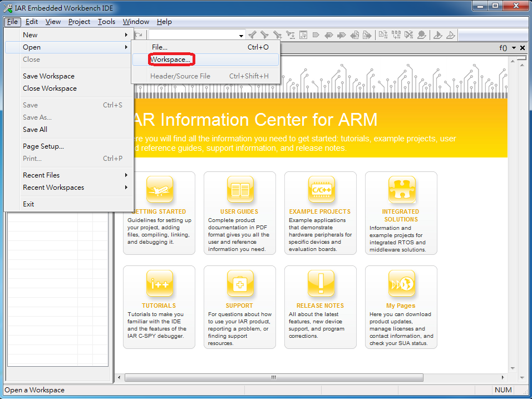
Task: Open the Project menu
Action: [x=79, y=22]
